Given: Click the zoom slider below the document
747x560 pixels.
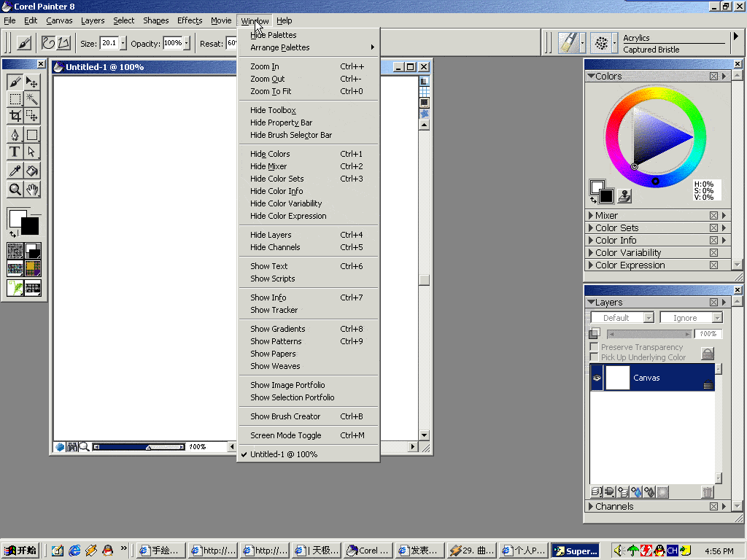Looking at the screenshot, I should pyautogui.click(x=139, y=447).
